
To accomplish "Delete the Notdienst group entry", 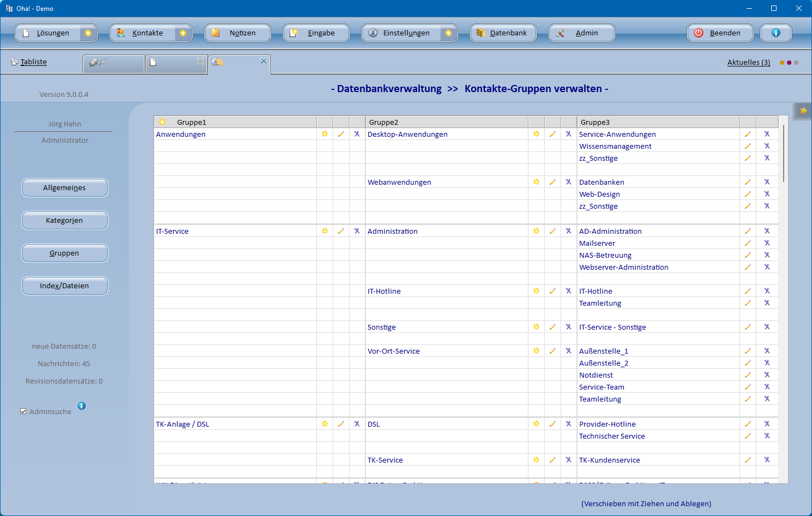I will pos(767,375).
